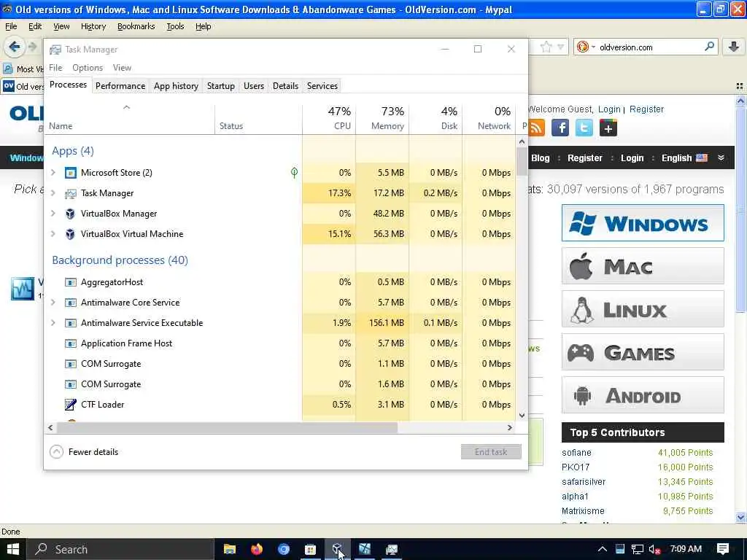The height and width of the screenshot is (560, 747).
Task: Switch to the Startup tab
Action: click(220, 86)
